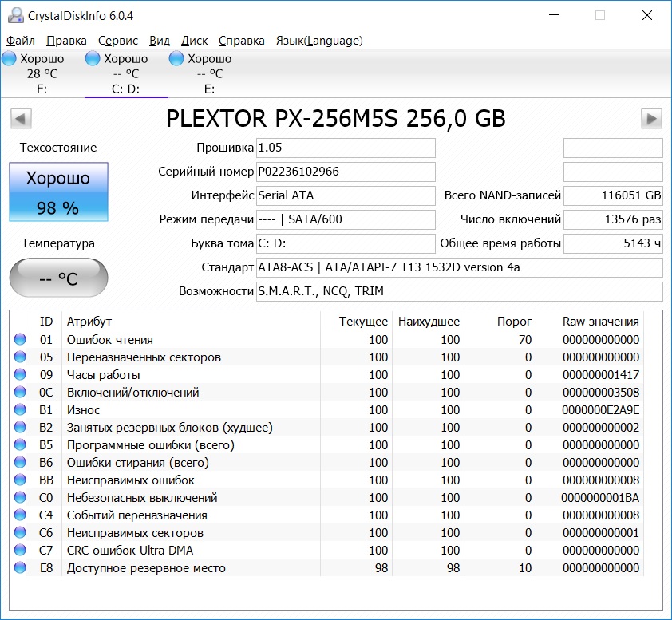Select the C: D: disk status tab
Image resolution: width=672 pixels, height=620 pixels.
point(126,73)
